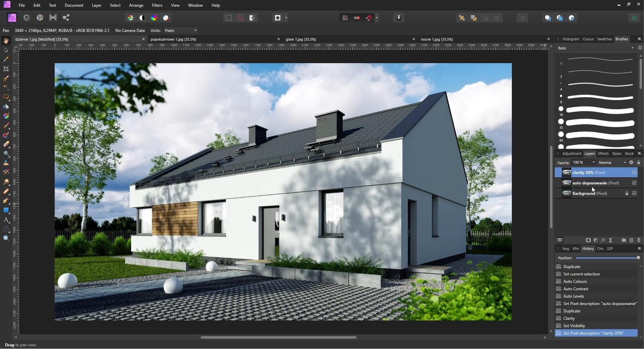The width and height of the screenshot is (644, 349).
Task: Pick the Artistic Text tool
Action: 6,220
